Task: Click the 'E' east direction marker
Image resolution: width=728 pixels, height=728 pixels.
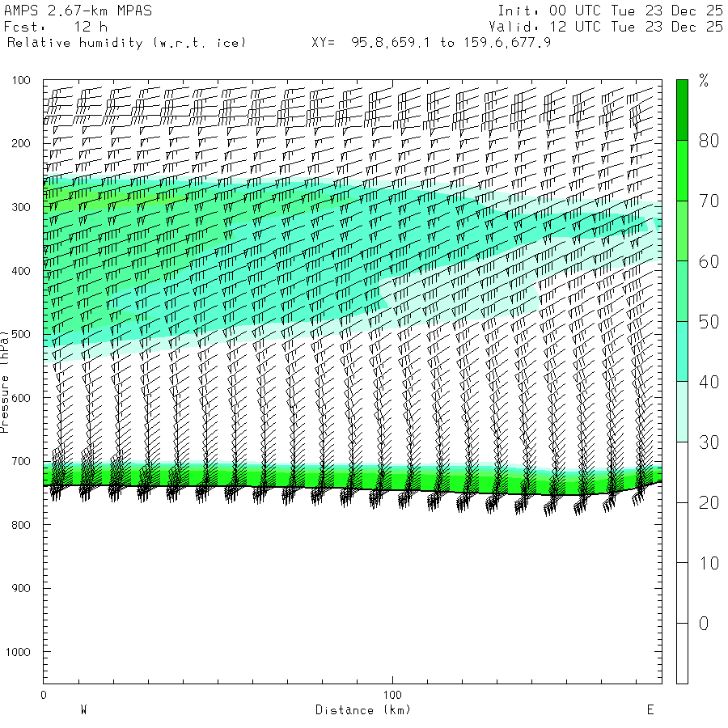Action: (x=650, y=710)
